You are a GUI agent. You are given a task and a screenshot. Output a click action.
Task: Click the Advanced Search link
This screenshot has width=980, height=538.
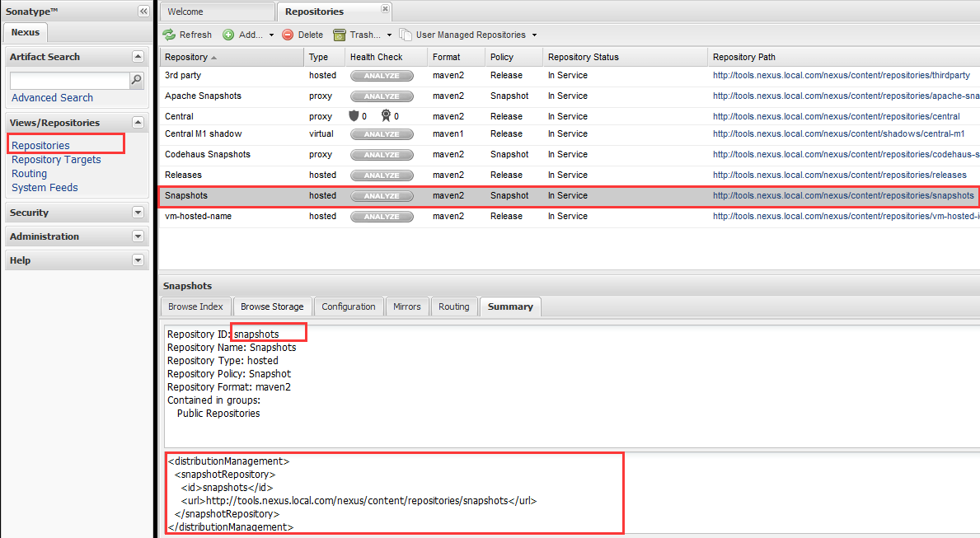point(53,97)
